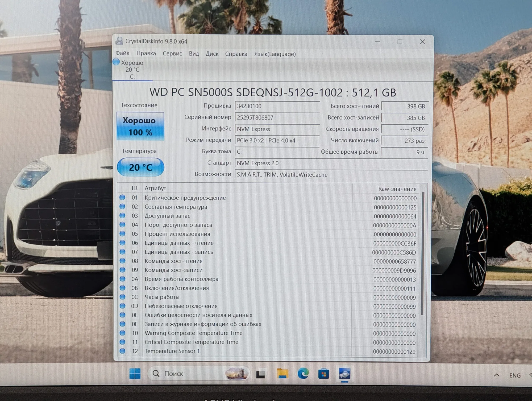Viewport: 532px width, 401px height.
Task: Select the C: drive status tab
Action: point(132,69)
